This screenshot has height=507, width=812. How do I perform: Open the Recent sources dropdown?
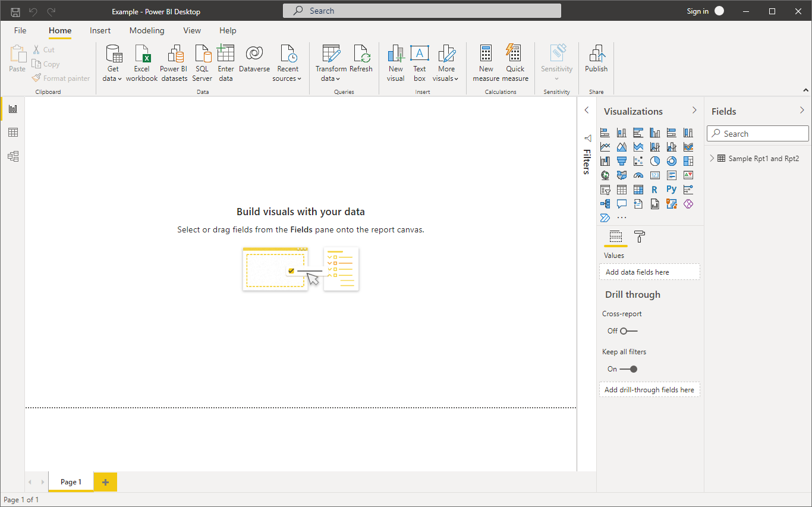[x=288, y=62]
